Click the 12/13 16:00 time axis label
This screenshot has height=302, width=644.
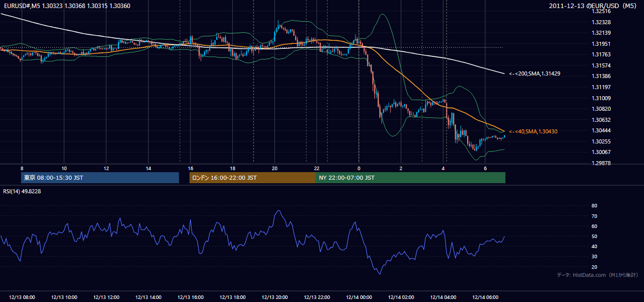click(190, 297)
